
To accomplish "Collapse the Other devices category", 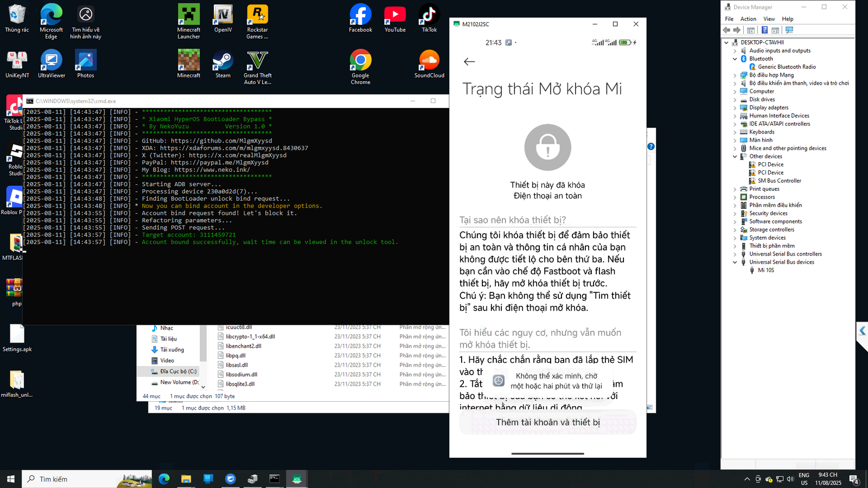I will 735,156.
